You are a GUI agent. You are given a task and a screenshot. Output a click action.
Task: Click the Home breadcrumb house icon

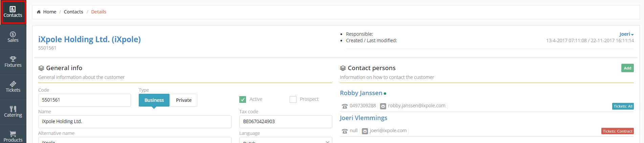click(x=39, y=12)
